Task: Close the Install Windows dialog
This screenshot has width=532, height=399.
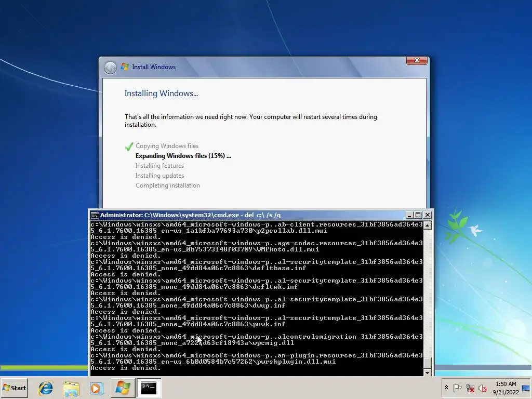Action: click(417, 60)
